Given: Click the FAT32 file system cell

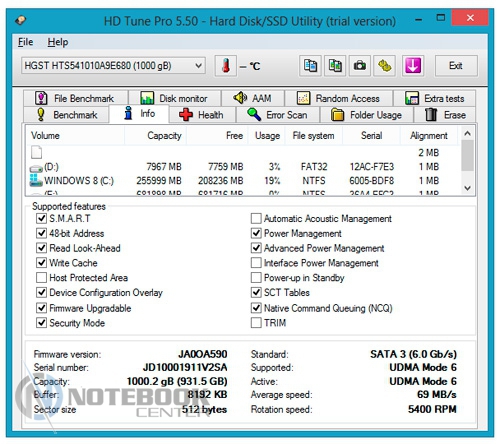Looking at the screenshot, I should click(x=314, y=167).
